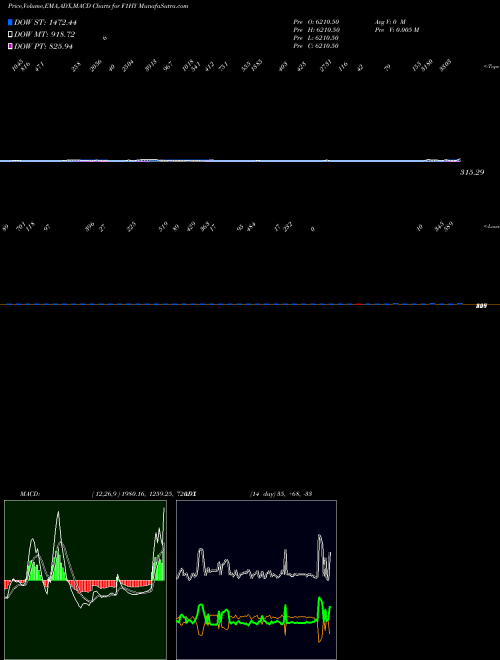Open the MACD indicator chart panel
Image resolution: width=500 pixels, height=660 pixels.
[85, 580]
